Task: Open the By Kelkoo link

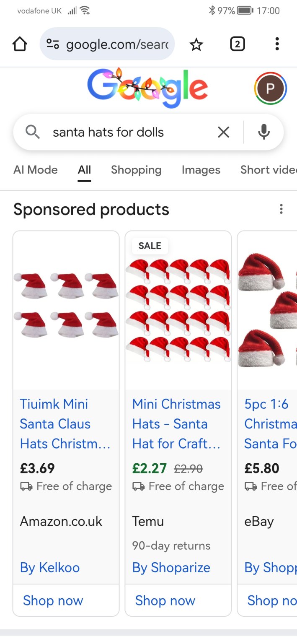Action: [50, 568]
